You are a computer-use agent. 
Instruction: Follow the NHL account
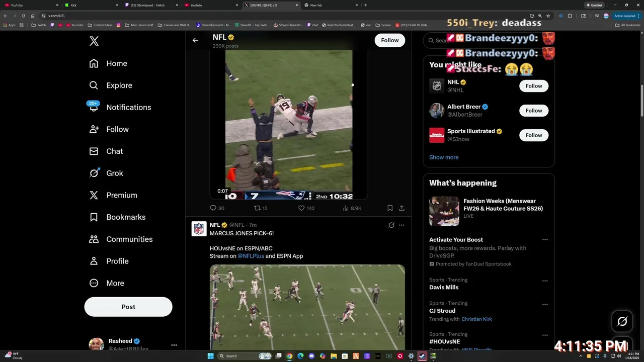point(534,86)
